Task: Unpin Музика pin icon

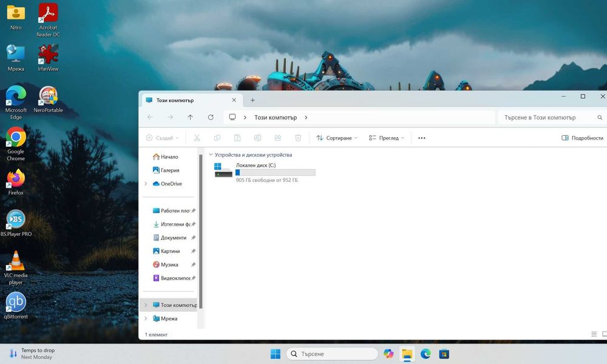Action: click(x=193, y=265)
